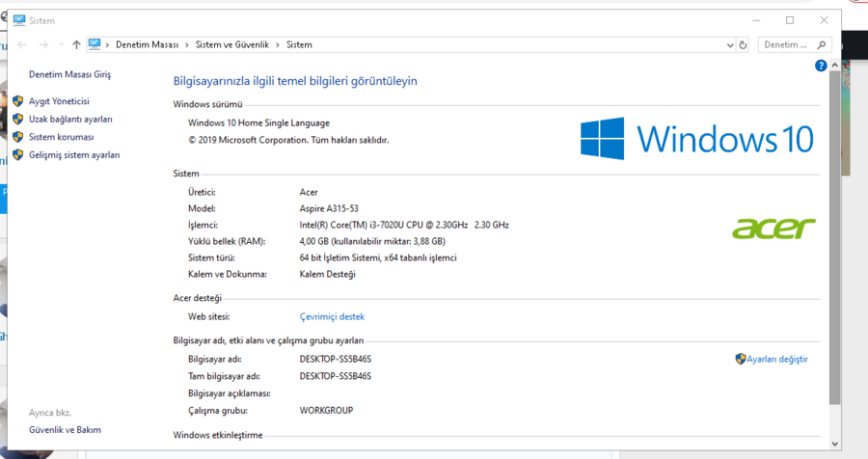Click the Forward navigation arrow
This screenshot has height=459, width=868.
point(43,45)
